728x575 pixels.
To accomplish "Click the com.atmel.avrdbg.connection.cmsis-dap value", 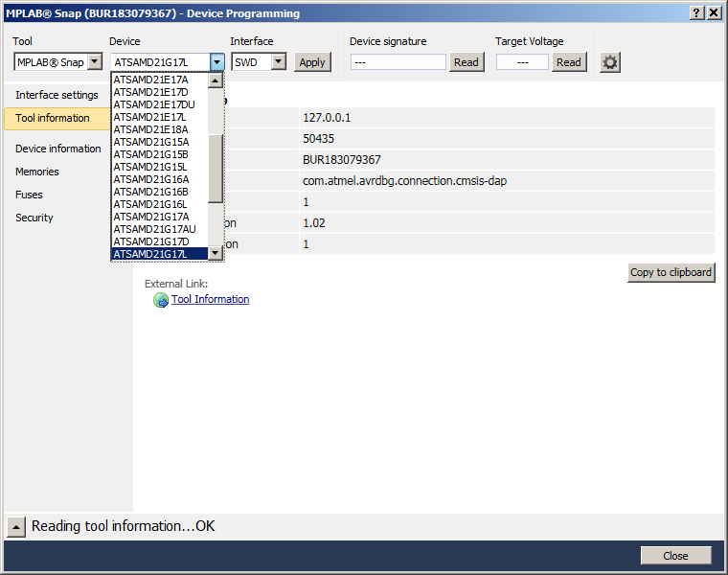I will [x=507, y=181].
